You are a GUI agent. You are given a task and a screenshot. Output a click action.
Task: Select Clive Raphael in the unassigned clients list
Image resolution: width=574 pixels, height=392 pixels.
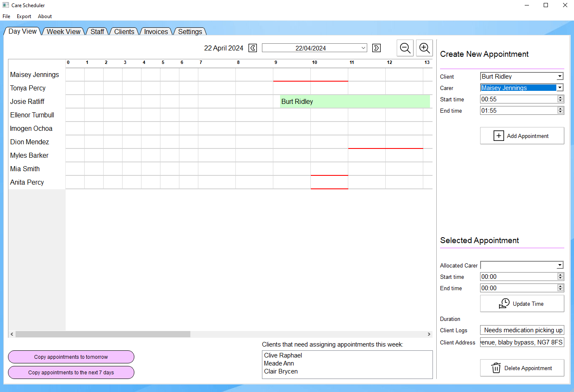[283, 355]
